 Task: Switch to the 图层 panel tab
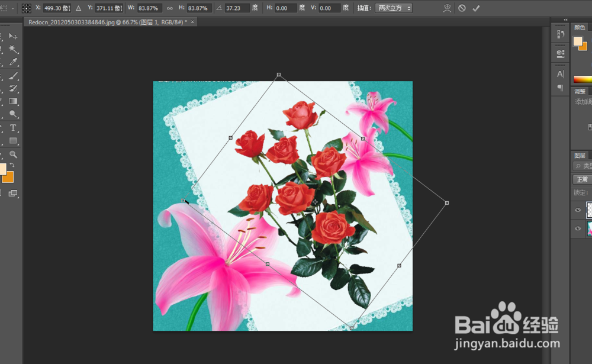click(580, 156)
